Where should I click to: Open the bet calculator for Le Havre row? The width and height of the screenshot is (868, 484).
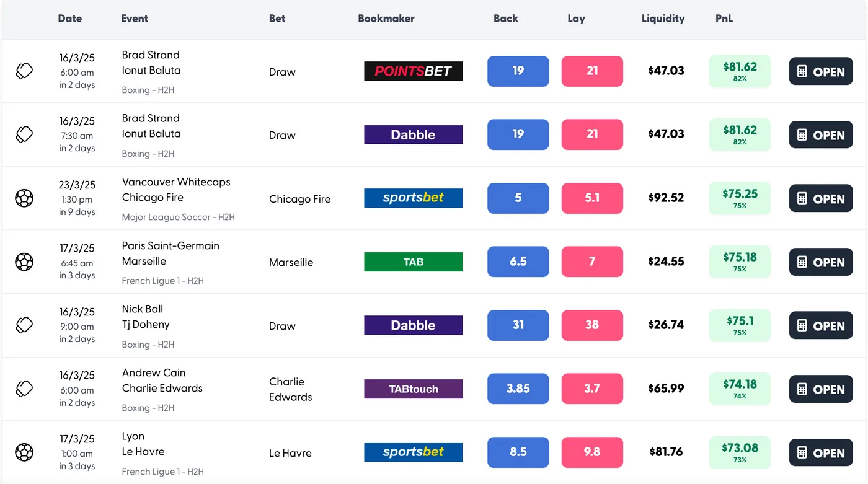tap(821, 452)
